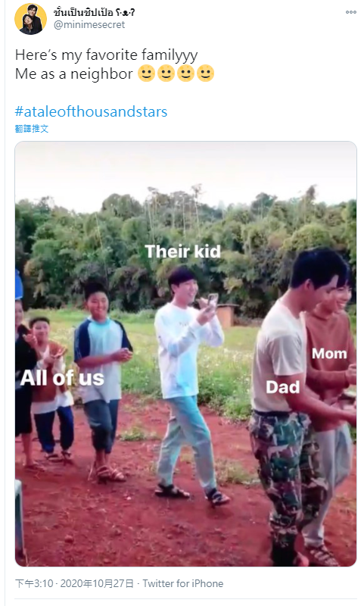Screen dimensions: 364x606
Task: Click the 'All of us' caption in the image
Action: [62, 377]
